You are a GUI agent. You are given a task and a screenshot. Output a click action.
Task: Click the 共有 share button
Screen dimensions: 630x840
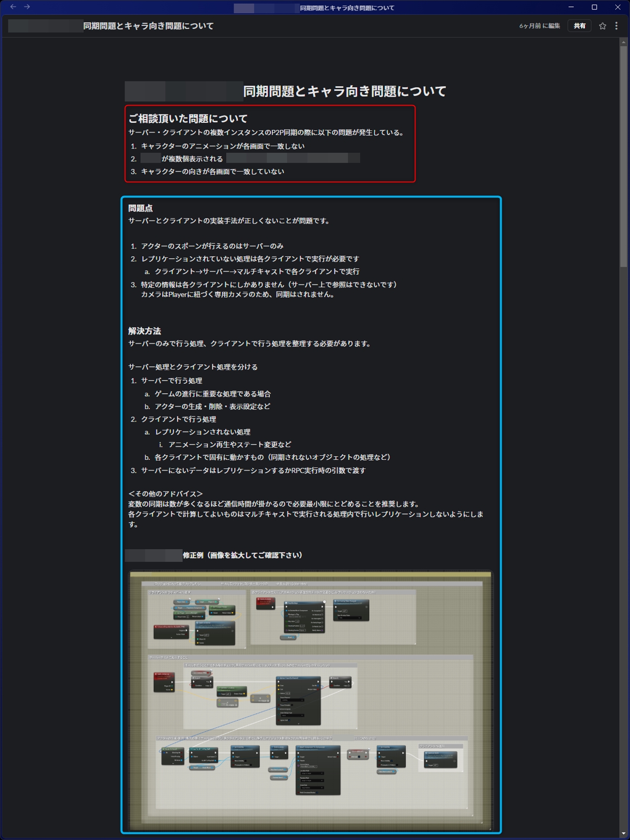(x=580, y=26)
